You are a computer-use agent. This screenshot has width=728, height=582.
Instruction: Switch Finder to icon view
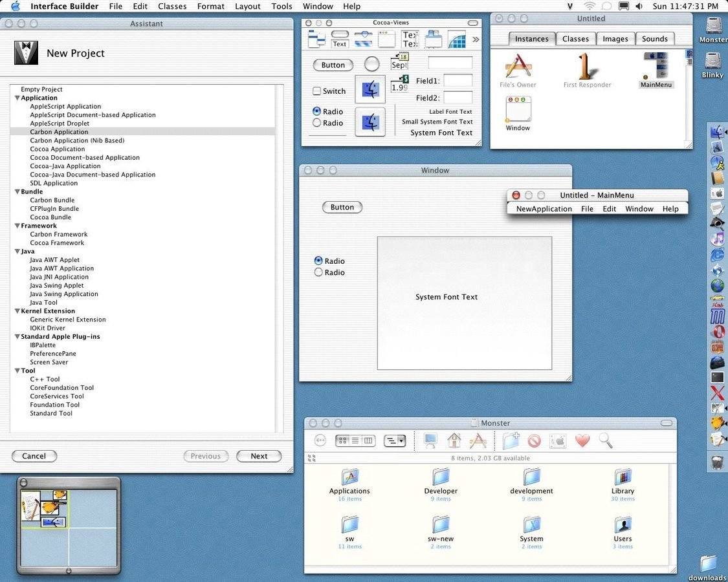[x=342, y=440]
